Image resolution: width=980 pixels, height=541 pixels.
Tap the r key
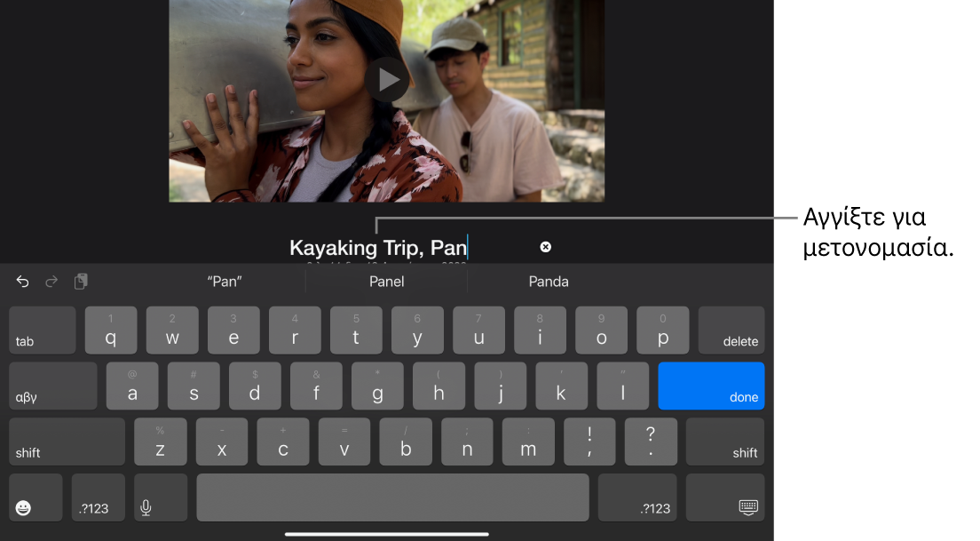295,330
